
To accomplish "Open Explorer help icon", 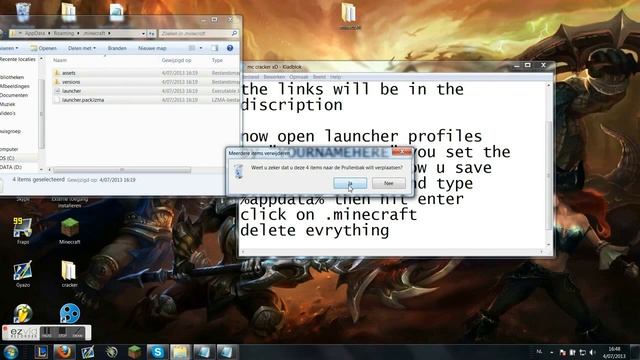I will pyautogui.click(x=230, y=48).
